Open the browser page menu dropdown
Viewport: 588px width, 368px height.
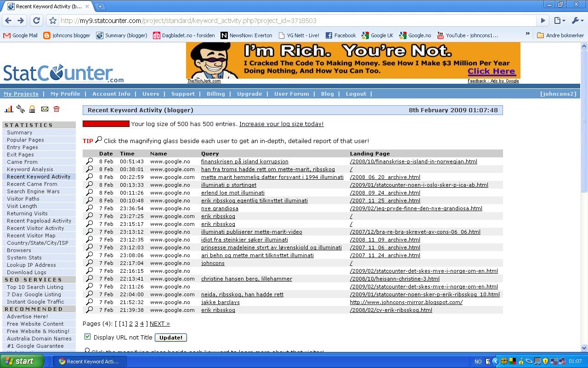559,20
